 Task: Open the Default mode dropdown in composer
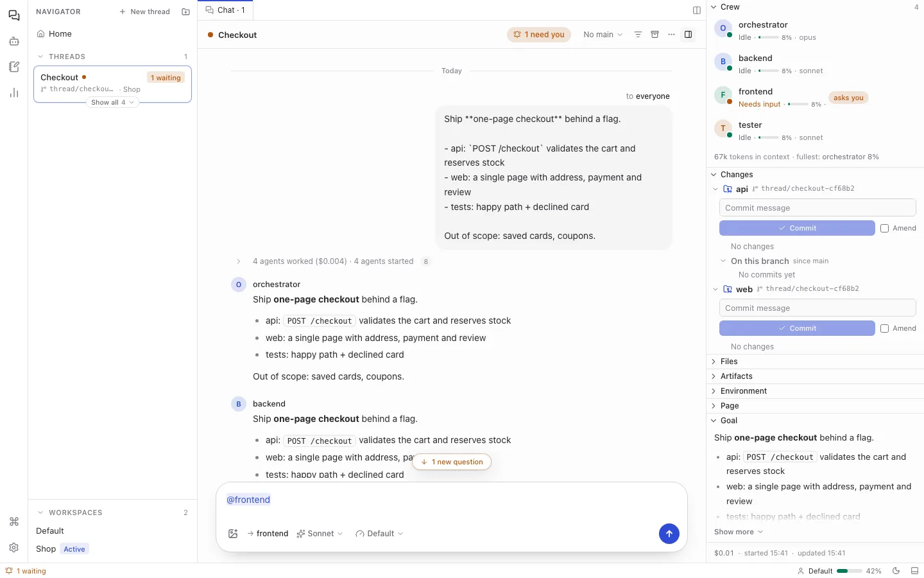[379, 534]
